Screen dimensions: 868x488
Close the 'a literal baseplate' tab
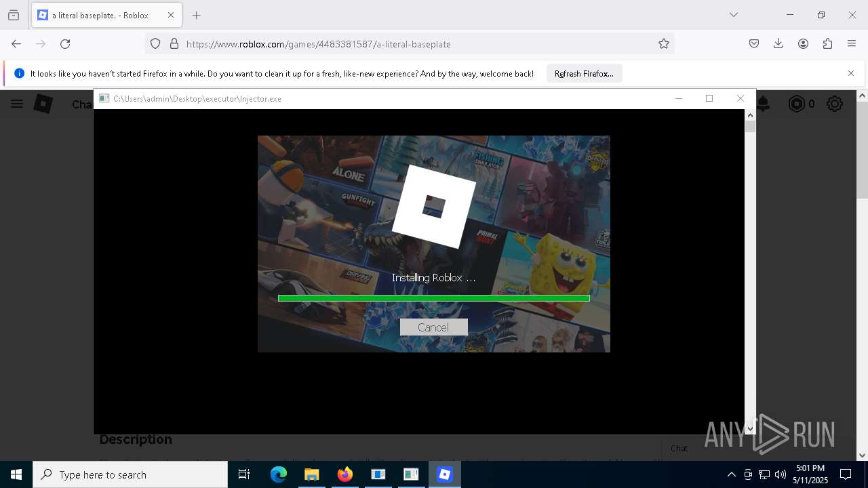tap(171, 15)
